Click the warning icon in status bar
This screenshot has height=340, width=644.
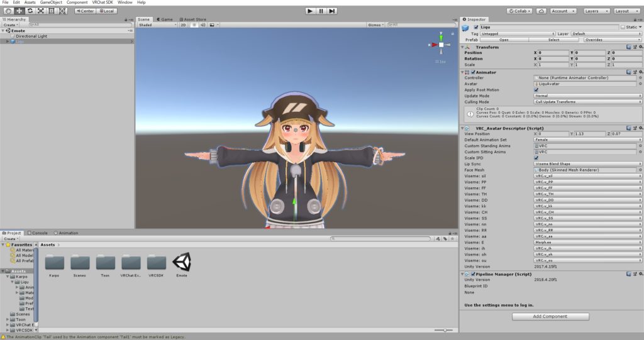click(x=4, y=337)
